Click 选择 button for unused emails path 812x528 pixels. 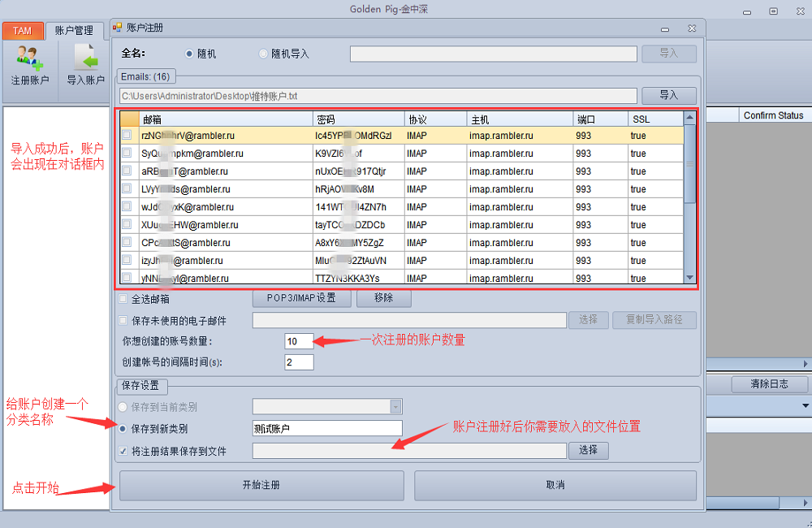588,320
